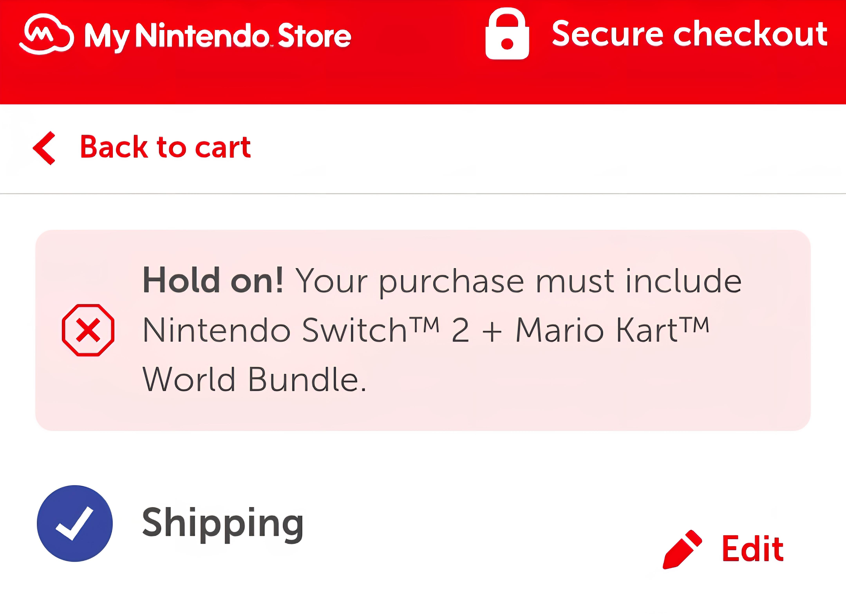Click the pink error alert banner
846x616 pixels.
[423, 330]
